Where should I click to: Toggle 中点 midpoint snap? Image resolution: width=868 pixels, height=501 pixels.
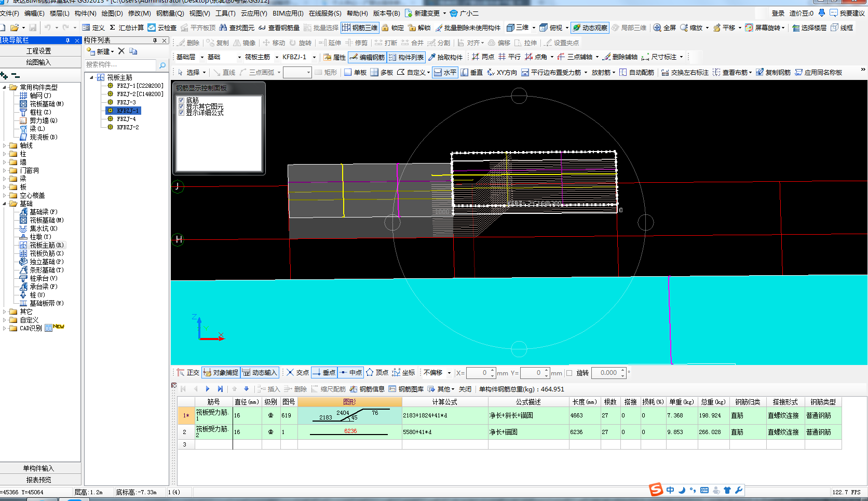[x=351, y=372]
